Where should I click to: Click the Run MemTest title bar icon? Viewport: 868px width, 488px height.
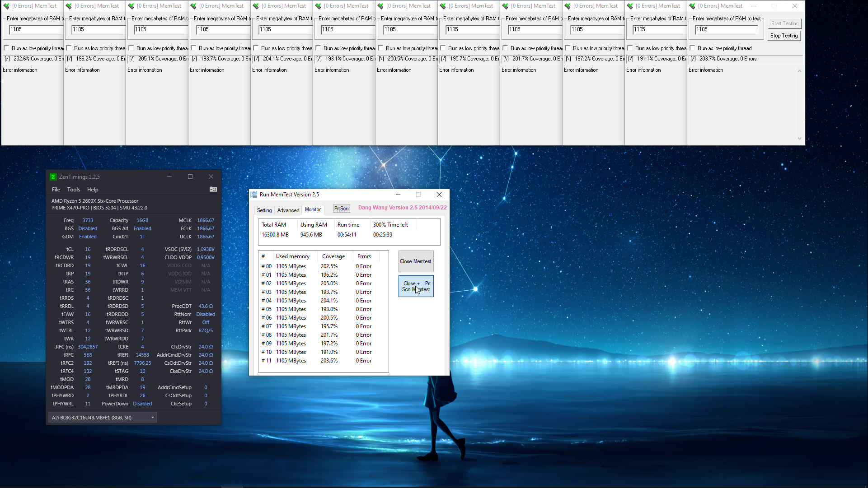254,195
